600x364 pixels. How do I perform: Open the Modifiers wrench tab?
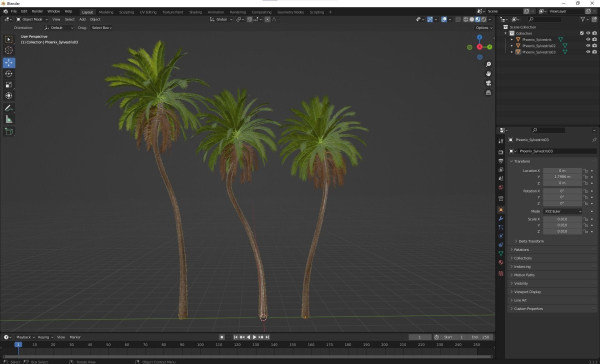pyautogui.click(x=501, y=219)
